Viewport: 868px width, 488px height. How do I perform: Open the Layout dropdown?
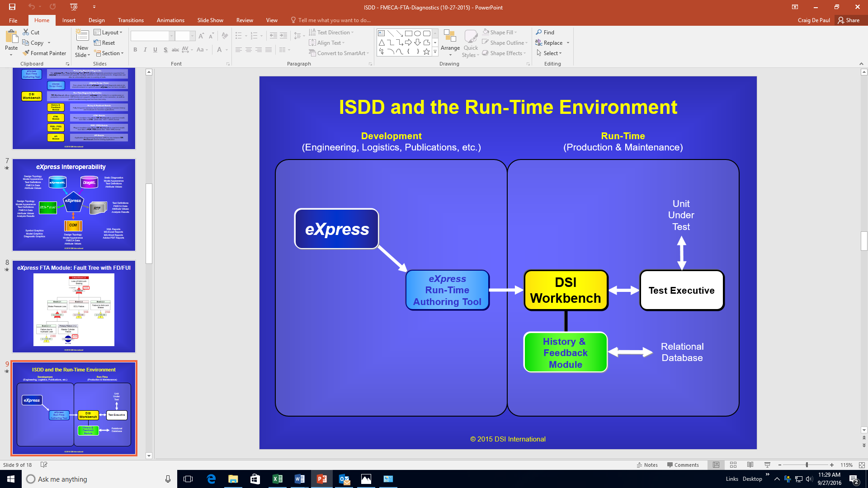(x=108, y=32)
